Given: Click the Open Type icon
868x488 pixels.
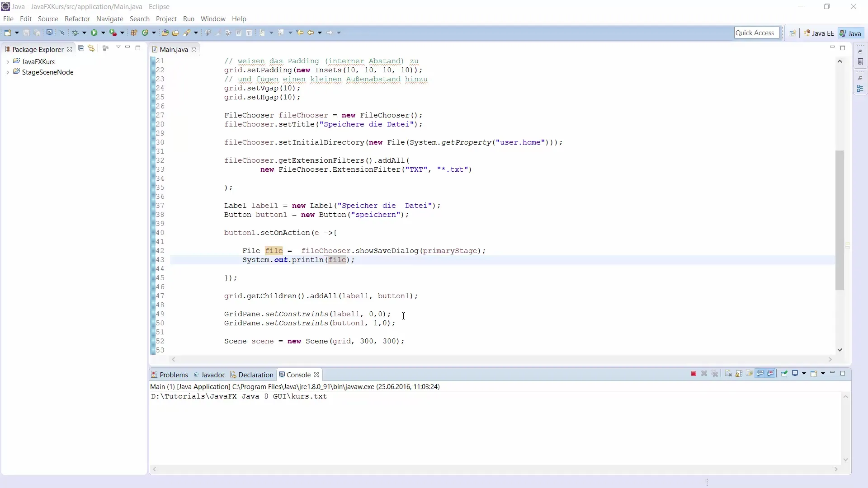Looking at the screenshot, I should click(165, 33).
